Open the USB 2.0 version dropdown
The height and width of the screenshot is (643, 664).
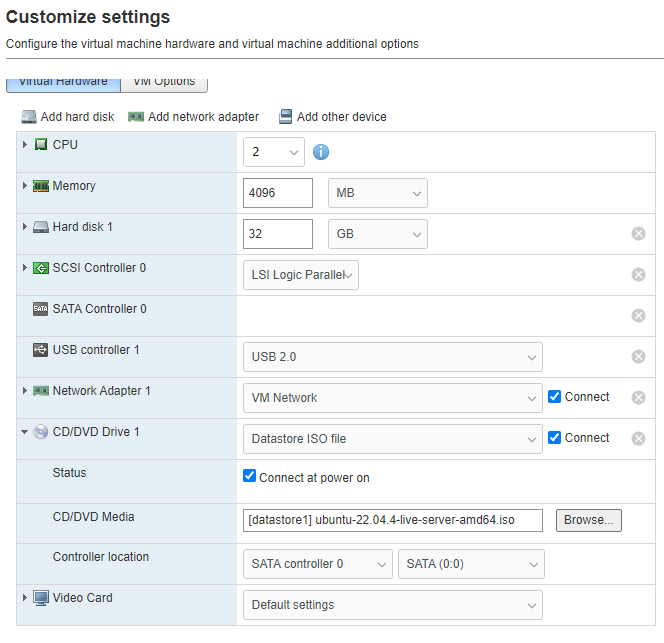(x=392, y=357)
